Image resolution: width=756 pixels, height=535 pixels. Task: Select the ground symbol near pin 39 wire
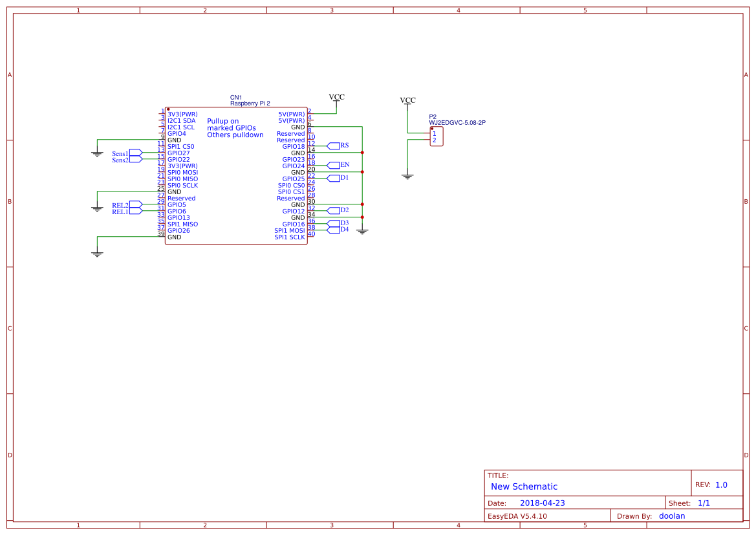pos(96,253)
